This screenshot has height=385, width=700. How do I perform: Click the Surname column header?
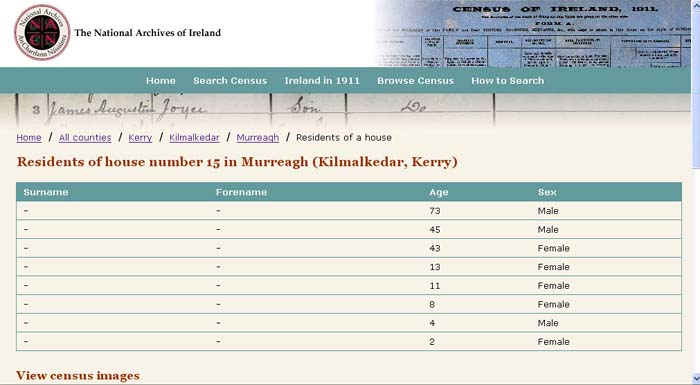pyautogui.click(x=46, y=192)
